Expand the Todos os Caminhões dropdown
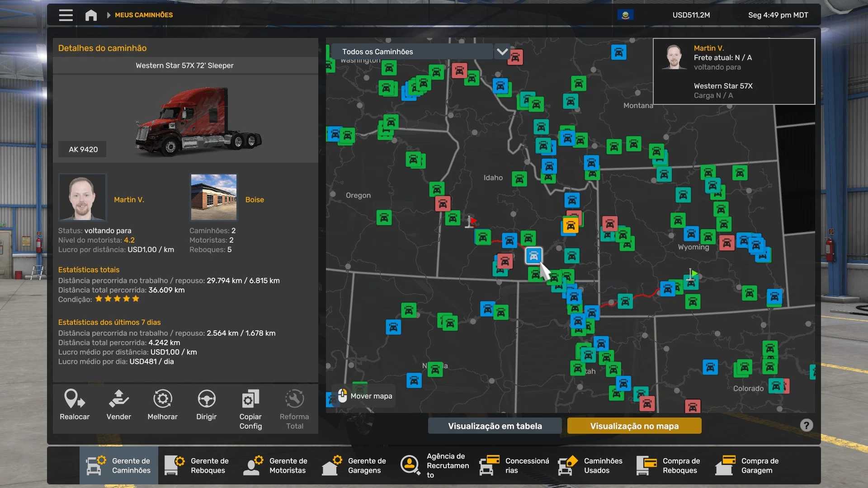868x488 pixels. (x=411, y=52)
